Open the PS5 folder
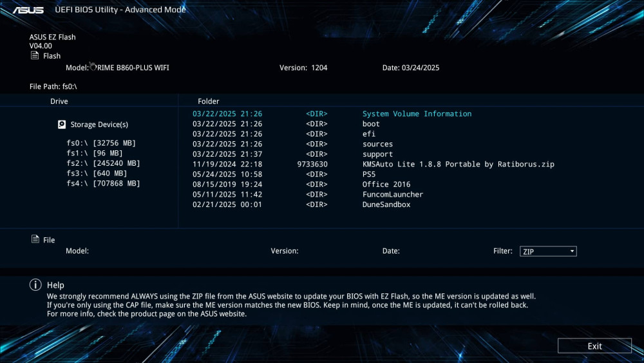 [369, 174]
